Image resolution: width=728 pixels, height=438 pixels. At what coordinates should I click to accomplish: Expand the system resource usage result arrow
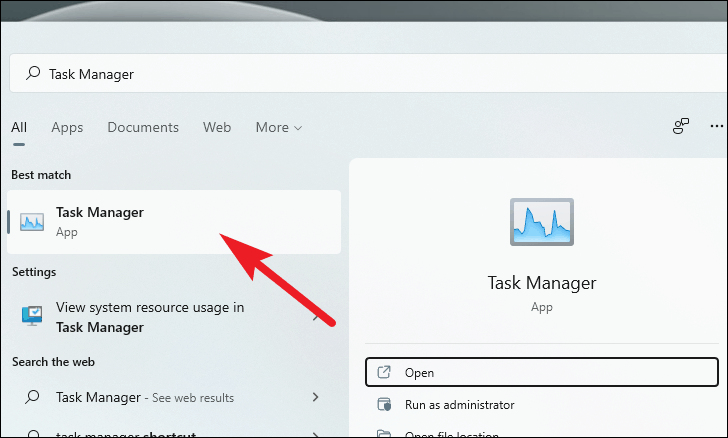(316, 317)
